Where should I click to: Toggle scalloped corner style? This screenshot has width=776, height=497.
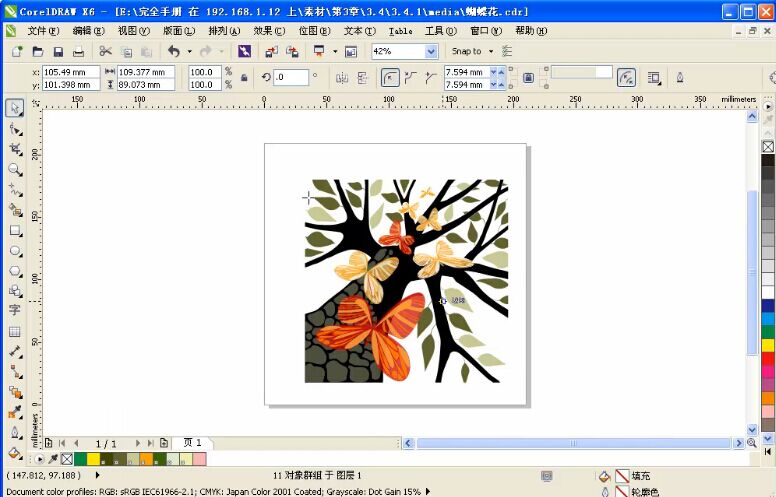(x=411, y=78)
